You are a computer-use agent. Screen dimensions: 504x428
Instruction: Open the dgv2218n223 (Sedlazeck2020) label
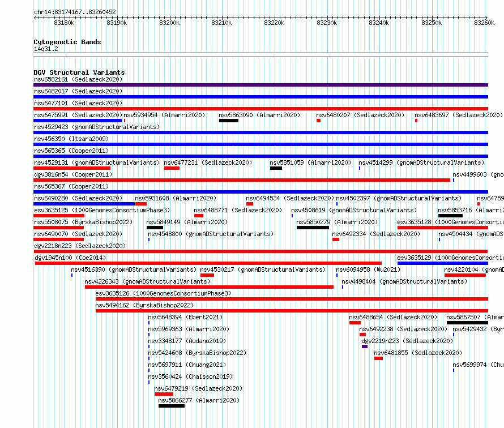(80, 246)
